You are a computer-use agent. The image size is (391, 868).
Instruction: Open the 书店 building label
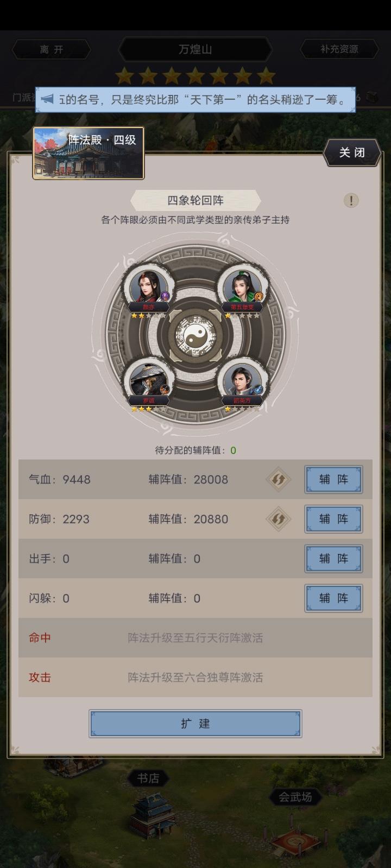click(148, 778)
